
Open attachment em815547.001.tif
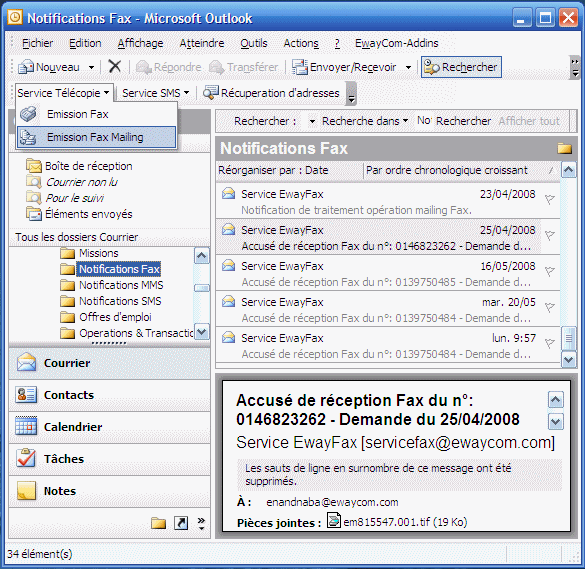tap(398, 521)
